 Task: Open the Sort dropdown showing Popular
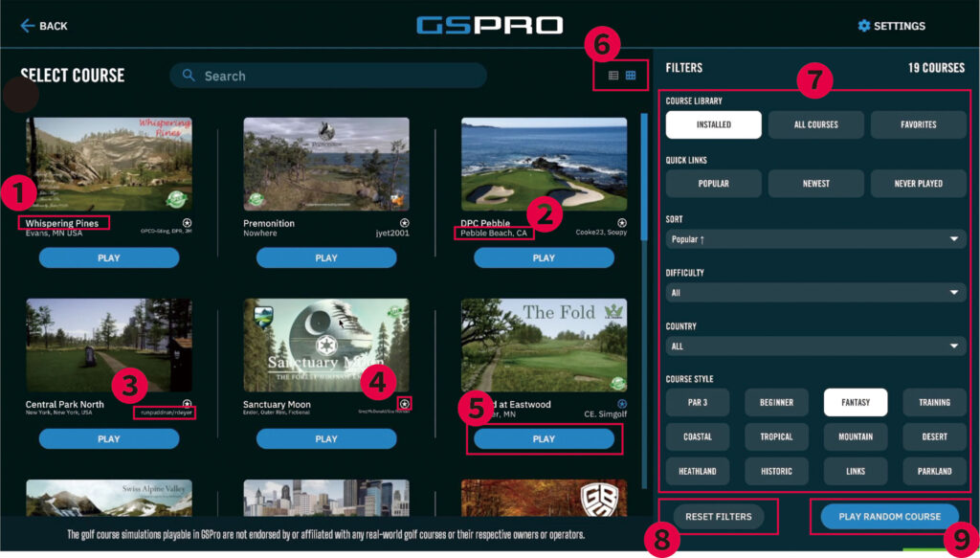[x=816, y=239]
